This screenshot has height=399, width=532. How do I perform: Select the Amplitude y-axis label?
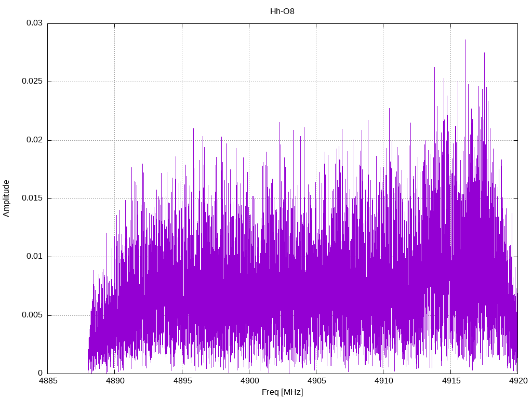click(6, 198)
